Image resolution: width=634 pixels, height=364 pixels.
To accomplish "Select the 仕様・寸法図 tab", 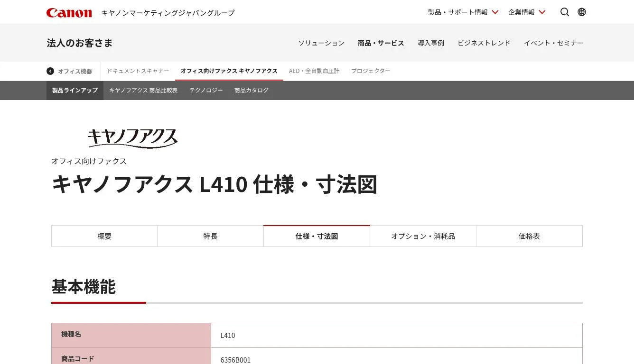I will [x=317, y=236].
